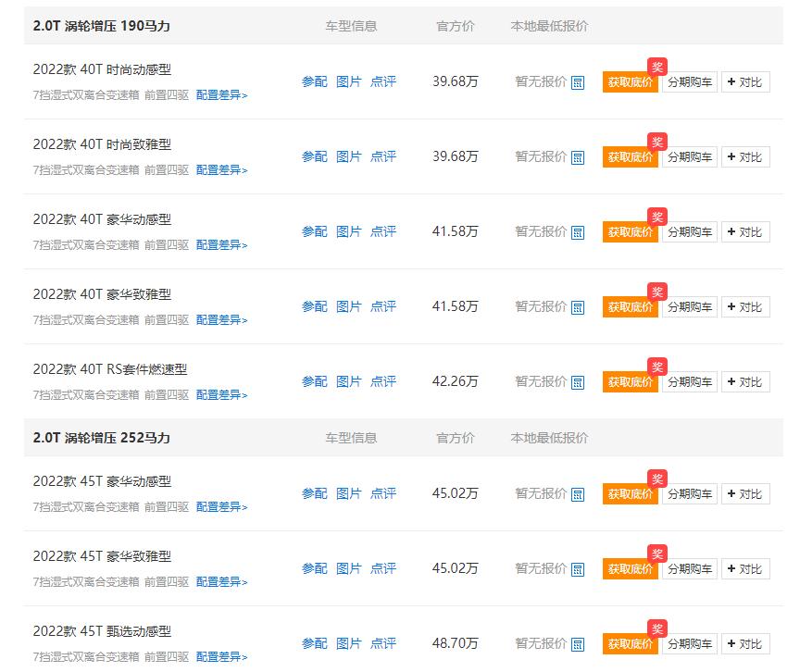800x672 pixels.
Task: Click the red 奖 badge on 40T 豪华动感型 row
Action: coord(656,218)
